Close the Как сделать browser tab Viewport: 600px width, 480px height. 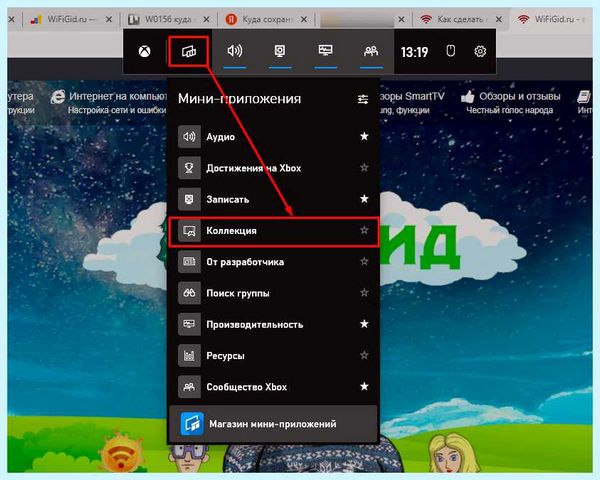point(499,19)
